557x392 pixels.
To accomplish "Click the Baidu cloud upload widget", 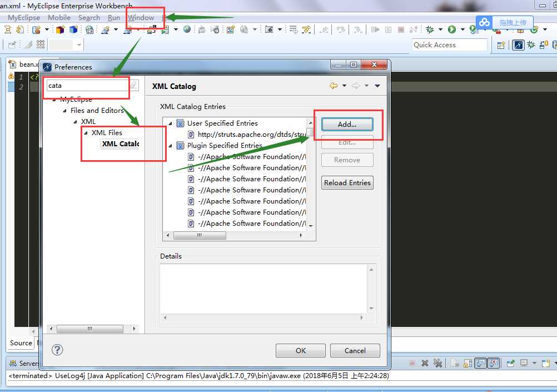I will 504,22.
